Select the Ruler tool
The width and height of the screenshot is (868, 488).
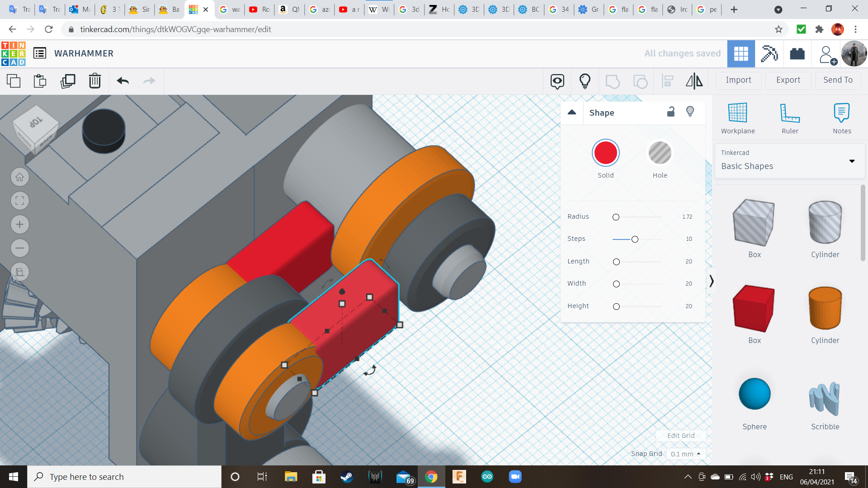pos(790,117)
